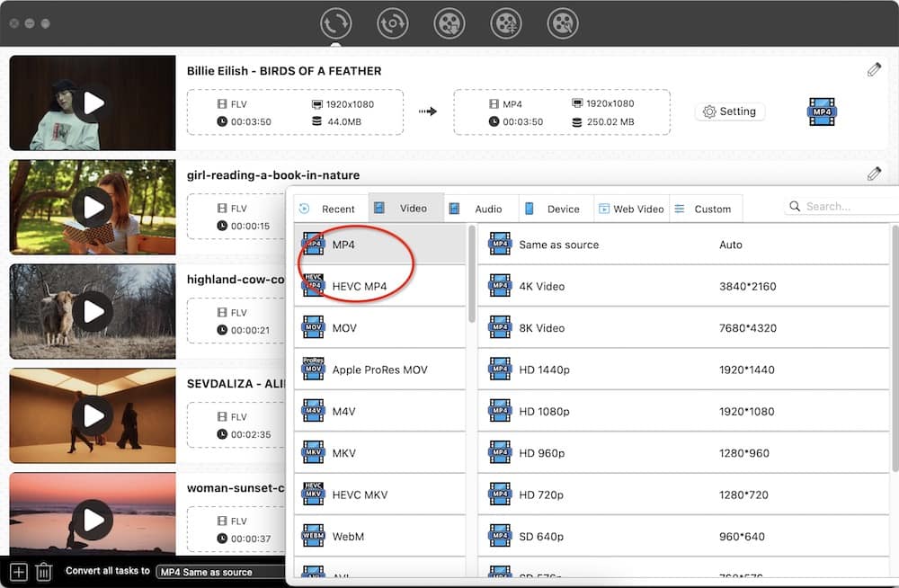The width and height of the screenshot is (899, 588).
Task: Click pencil edit icon for Billie Eilish video
Action: click(x=874, y=70)
